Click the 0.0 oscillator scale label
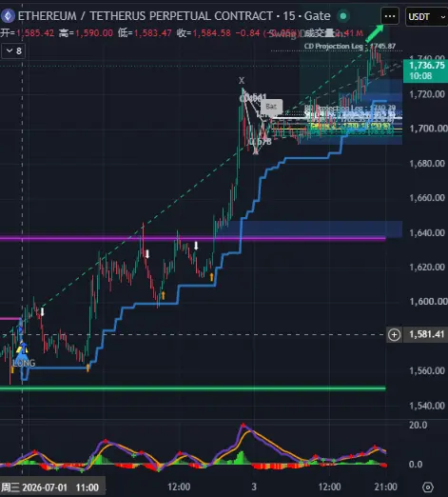The width and height of the screenshot is (448, 497). 416,465
